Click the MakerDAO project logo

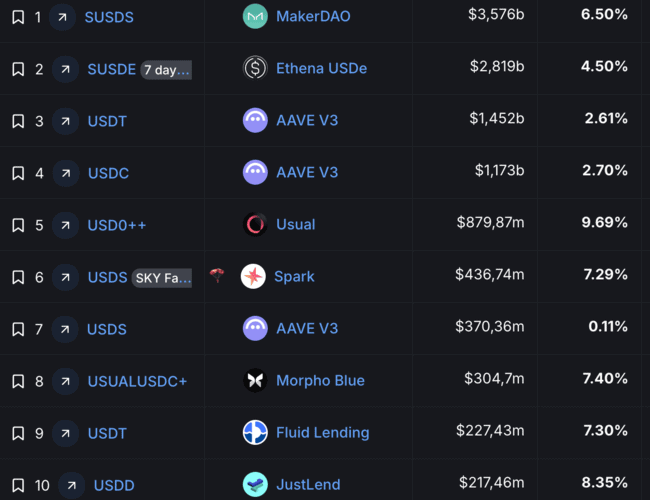[x=255, y=16]
